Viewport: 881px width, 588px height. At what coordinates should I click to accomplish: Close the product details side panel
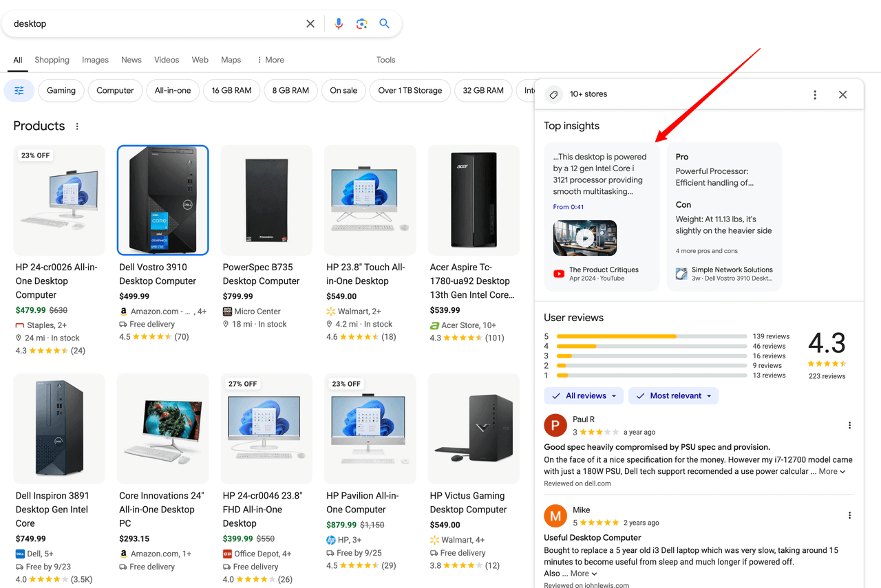842,95
